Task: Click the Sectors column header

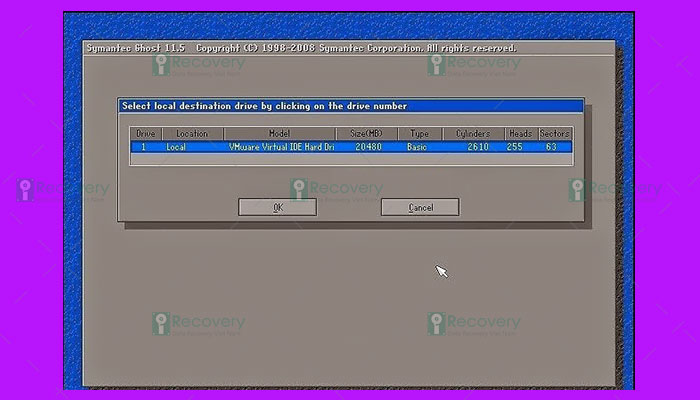Action: (555, 133)
